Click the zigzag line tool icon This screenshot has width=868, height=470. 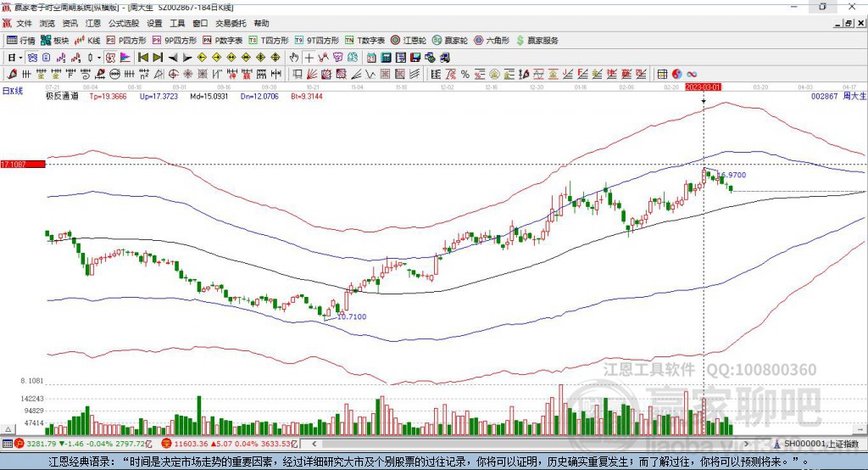tap(370, 74)
